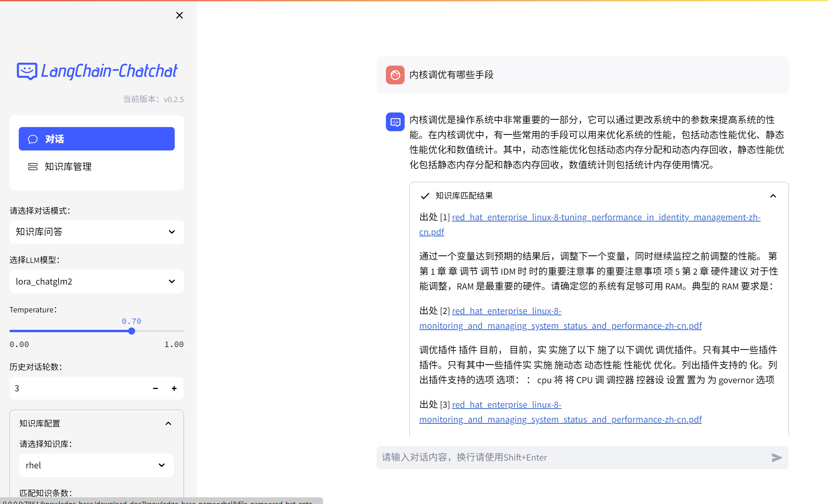The image size is (828, 504).
Task: Open source [2] monitoring_and_managing PDF link
Action: [x=560, y=326]
